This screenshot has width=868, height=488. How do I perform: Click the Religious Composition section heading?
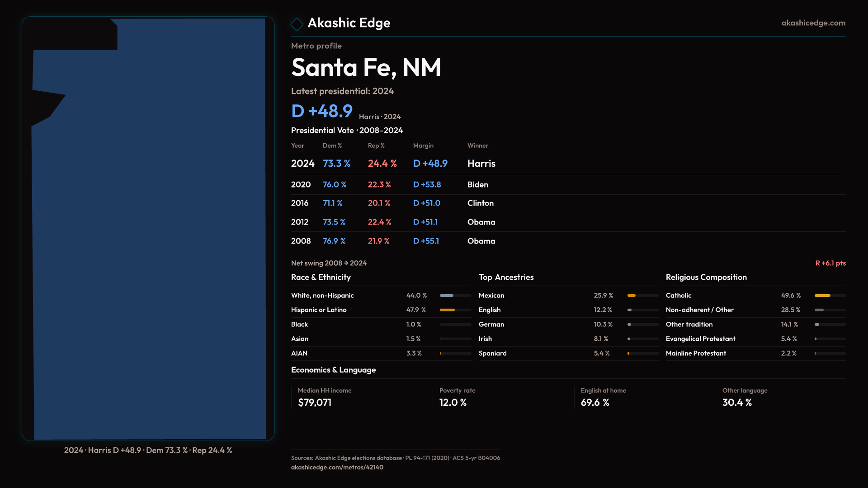click(x=706, y=277)
